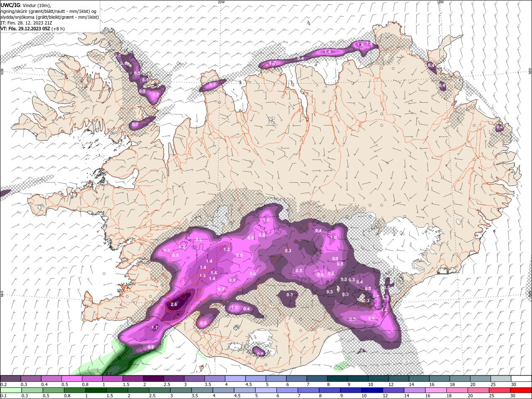This screenshot has width=532, height=399.
Task: Click the 1.7 snowfall value on map
Action: (x=155, y=328)
